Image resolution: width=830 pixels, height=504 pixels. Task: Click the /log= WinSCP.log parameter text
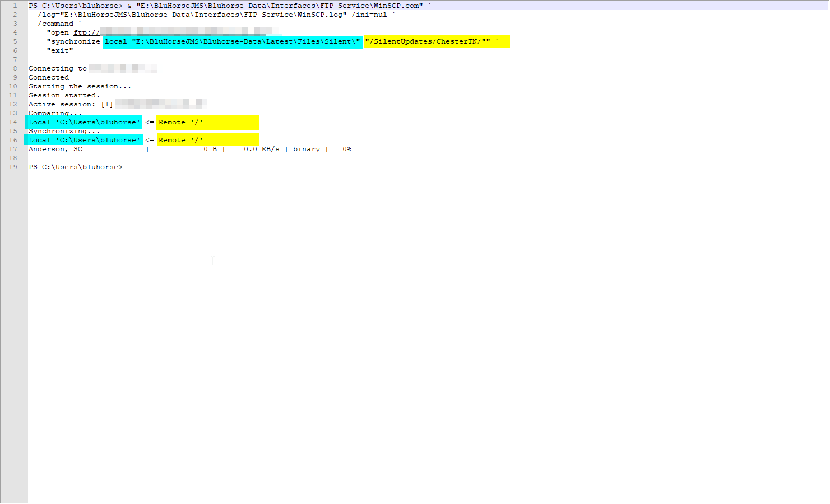pos(213,15)
